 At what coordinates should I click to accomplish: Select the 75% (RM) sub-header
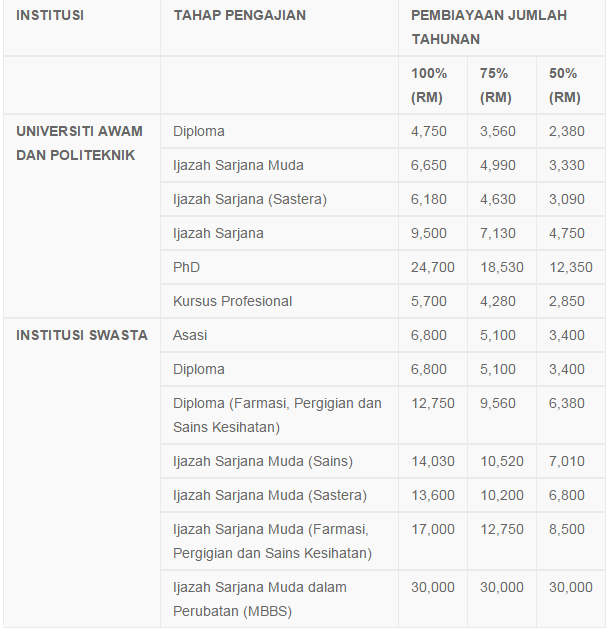point(496,85)
